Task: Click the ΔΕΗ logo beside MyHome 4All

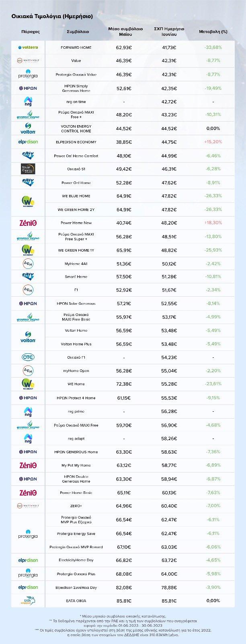Action: coord(28,263)
